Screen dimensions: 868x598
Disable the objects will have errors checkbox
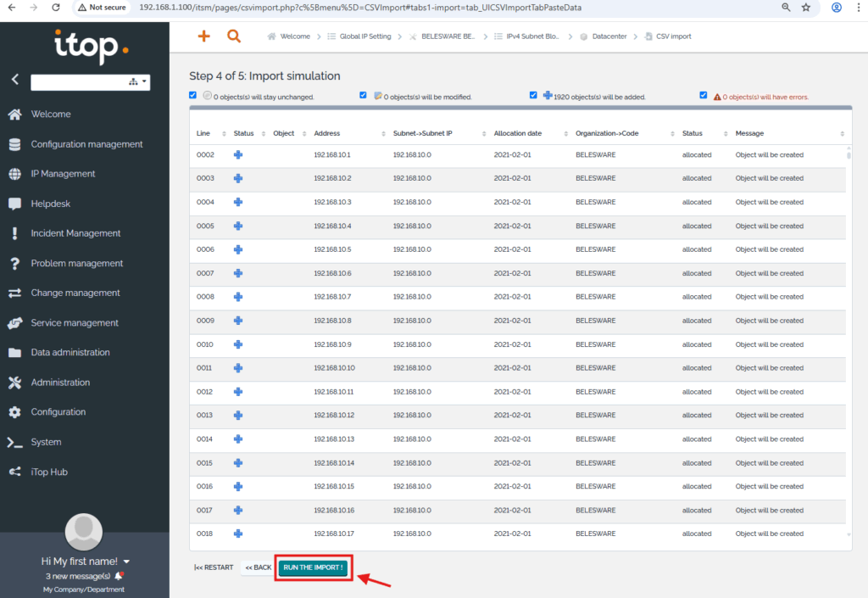[703, 95]
